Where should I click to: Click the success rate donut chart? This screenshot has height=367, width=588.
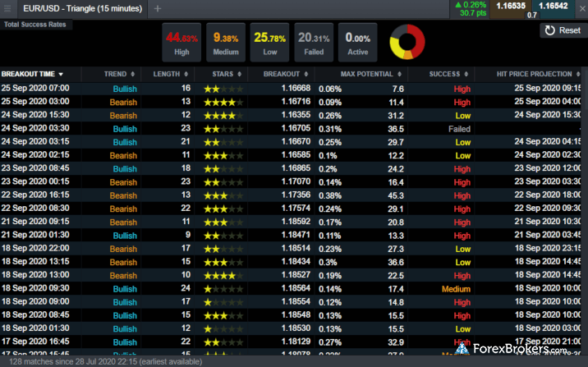click(408, 42)
